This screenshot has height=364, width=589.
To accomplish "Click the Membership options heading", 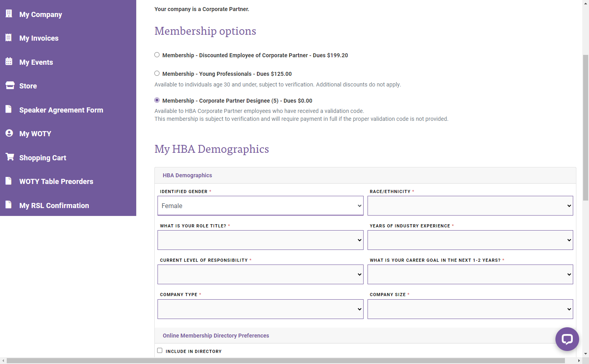I will coord(205,31).
